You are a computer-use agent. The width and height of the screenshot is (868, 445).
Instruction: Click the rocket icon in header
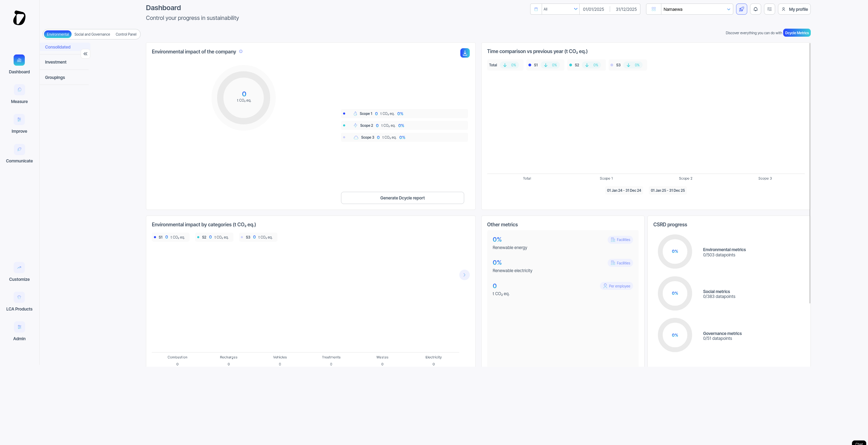(x=742, y=9)
